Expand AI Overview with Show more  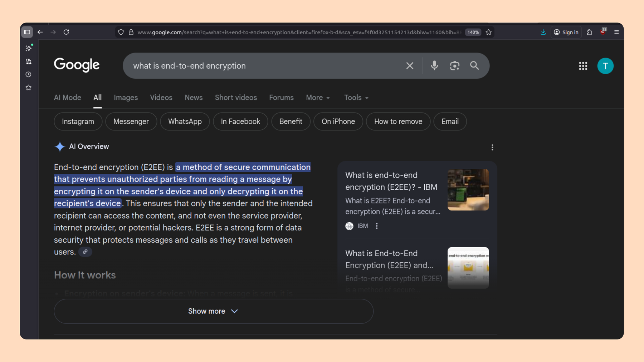(214, 311)
